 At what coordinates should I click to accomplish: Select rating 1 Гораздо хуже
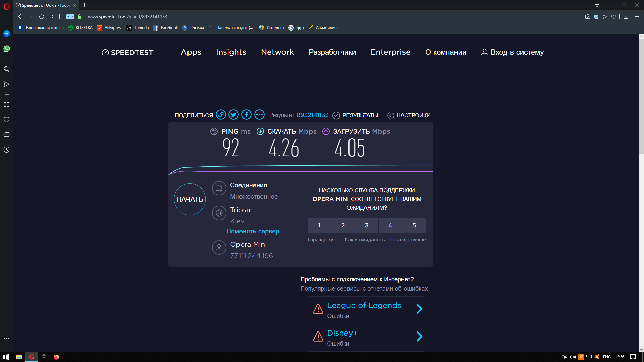coord(319,225)
